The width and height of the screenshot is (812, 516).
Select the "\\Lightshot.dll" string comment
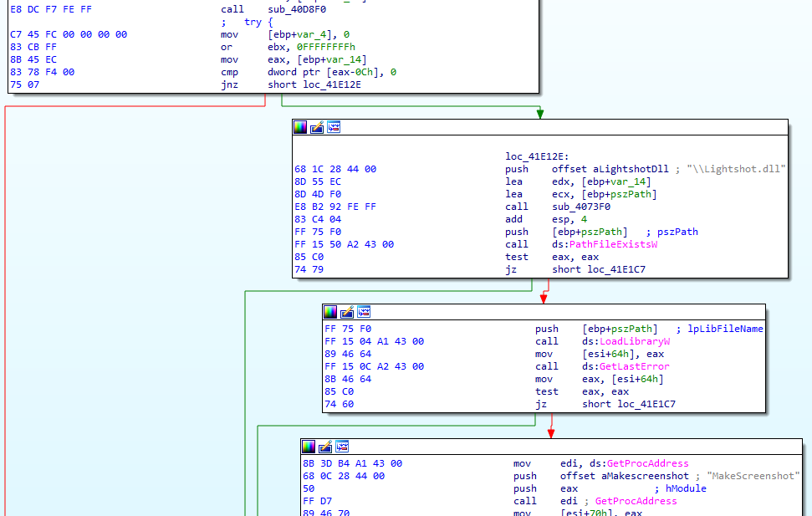736,169
